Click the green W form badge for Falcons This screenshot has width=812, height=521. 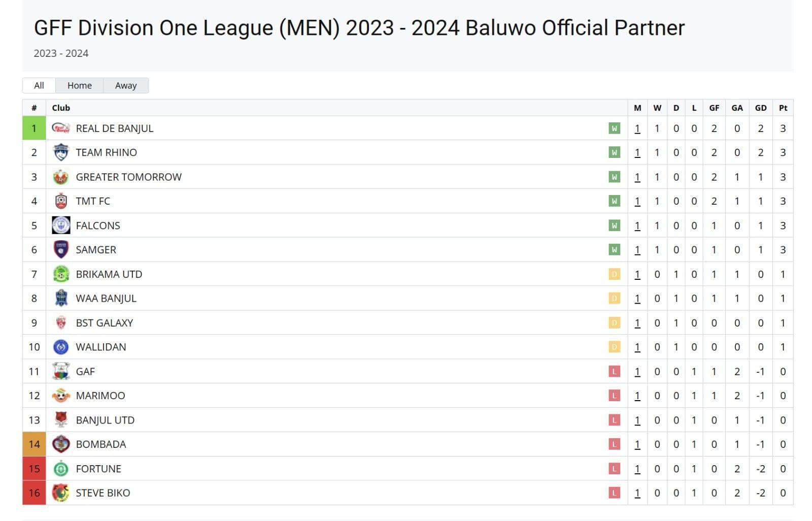click(614, 225)
